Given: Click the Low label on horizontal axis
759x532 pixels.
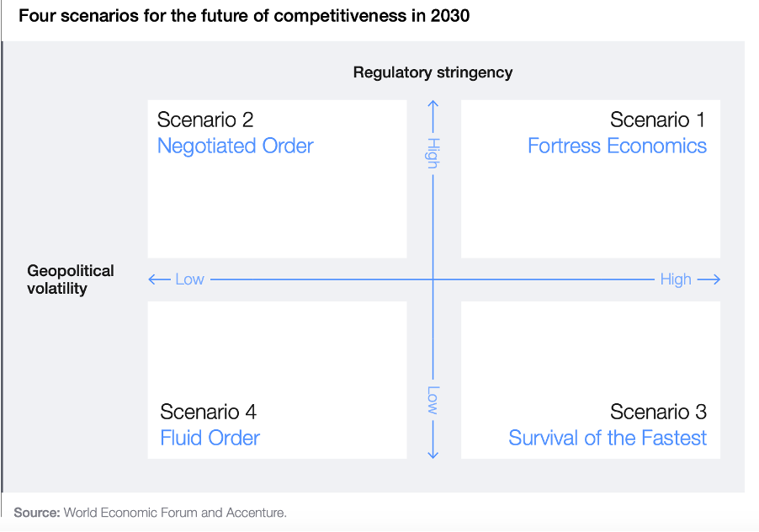Looking at the screenshot, I should tap(189, 279).
